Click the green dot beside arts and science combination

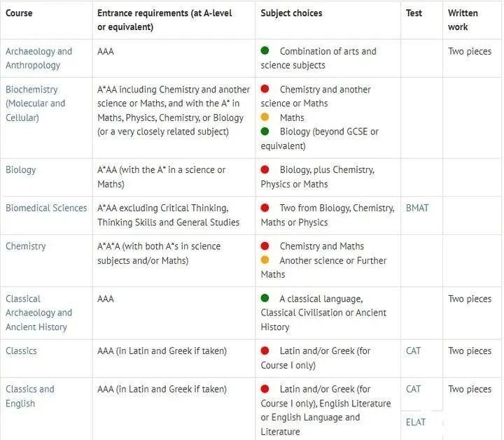pos(265,51)
